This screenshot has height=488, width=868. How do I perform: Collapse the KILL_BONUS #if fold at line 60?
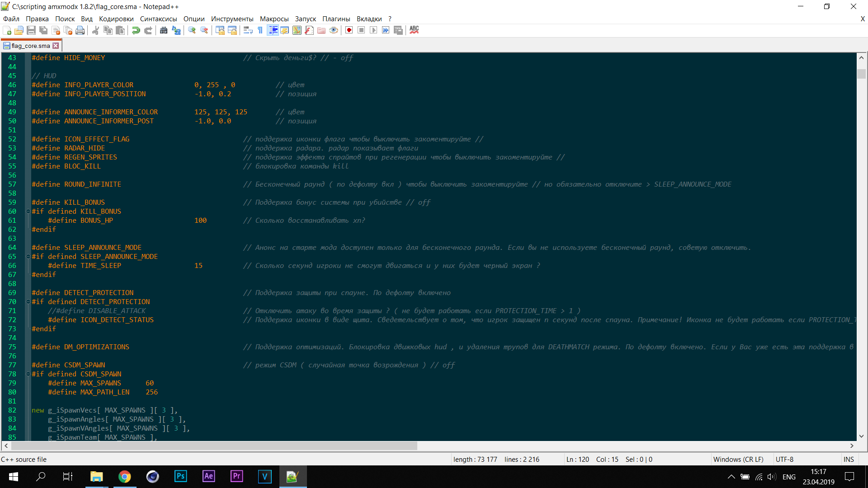[28, 211]
